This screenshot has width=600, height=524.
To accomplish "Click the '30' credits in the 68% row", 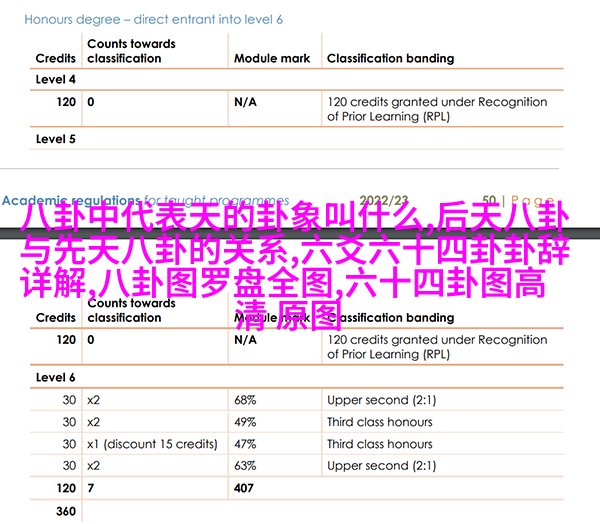I will 69,400.
